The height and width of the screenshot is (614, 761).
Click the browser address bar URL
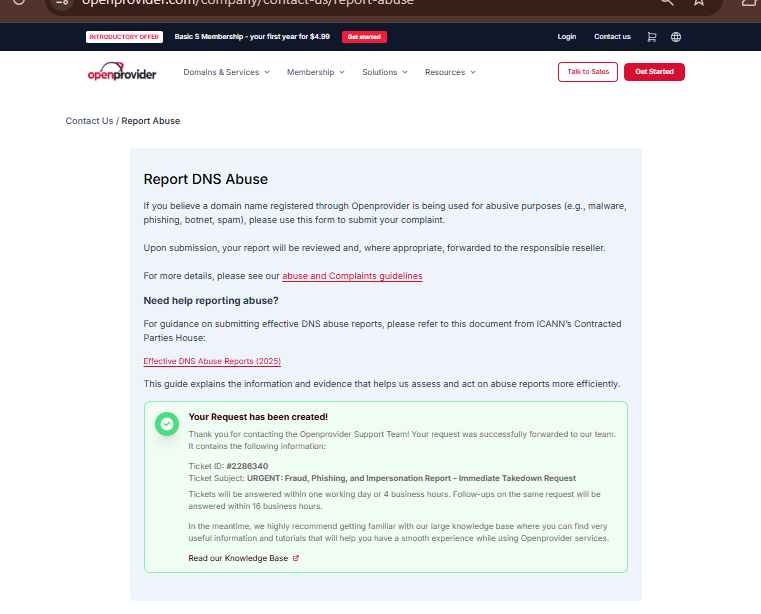tap(248, 2)
